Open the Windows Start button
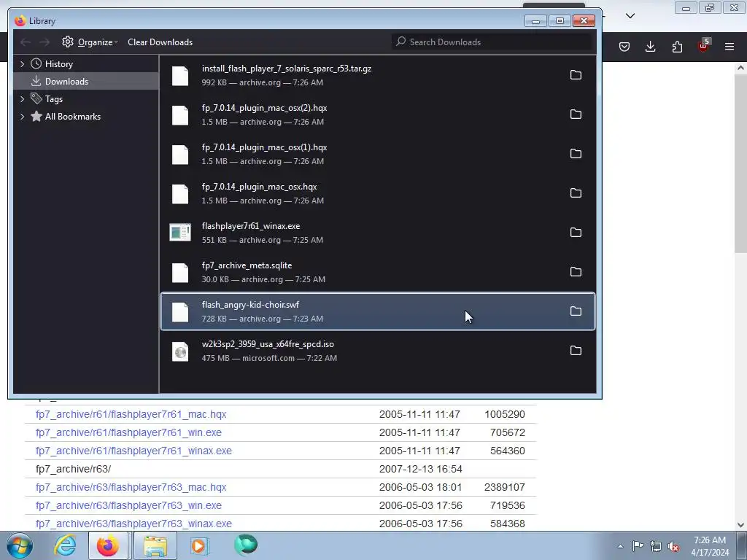 tap(19, 545)
